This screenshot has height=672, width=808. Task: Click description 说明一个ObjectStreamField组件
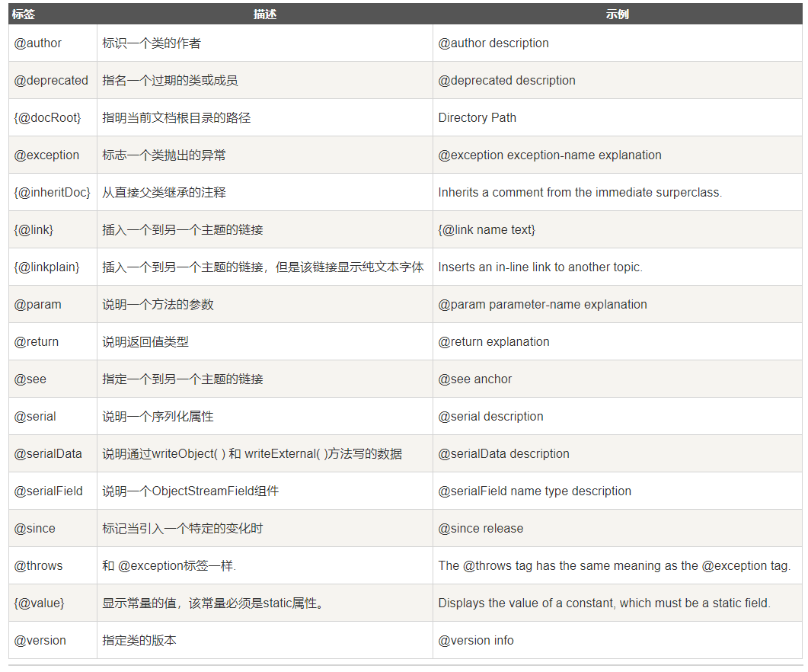[190, 491]
